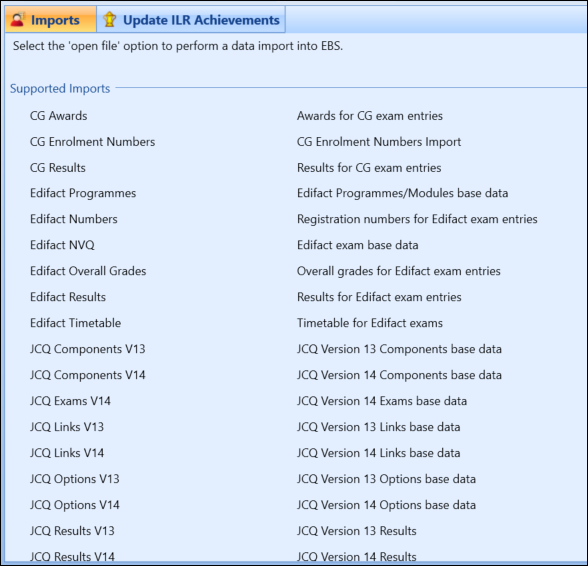Click the Imports tab person icon
Image resolution: width=588 pixels, height=566 pixels.
click(x=17, y=20)
